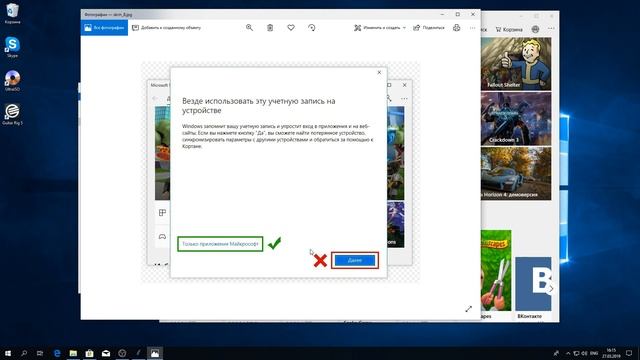Open Action Center notifications icon
The image size is (640, 360).
click(x=629, y=353)
